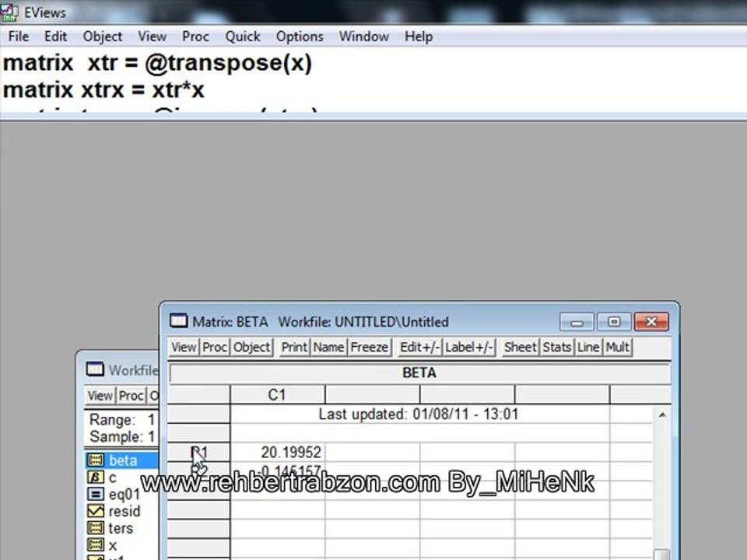Toggle Label+/- in the matrix window
Screen dimensions: 747x560
[x=468, y=347]
